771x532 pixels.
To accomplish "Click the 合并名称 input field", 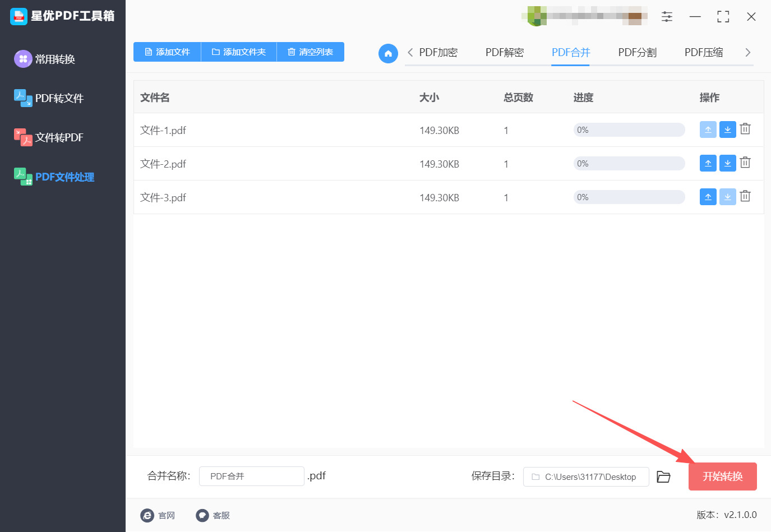I will 252,476.
